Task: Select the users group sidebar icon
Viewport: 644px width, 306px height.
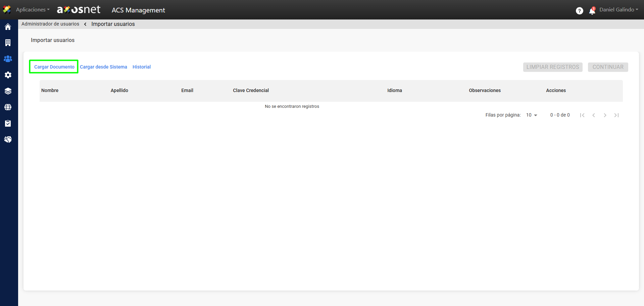Action: (x=8, y=59)
